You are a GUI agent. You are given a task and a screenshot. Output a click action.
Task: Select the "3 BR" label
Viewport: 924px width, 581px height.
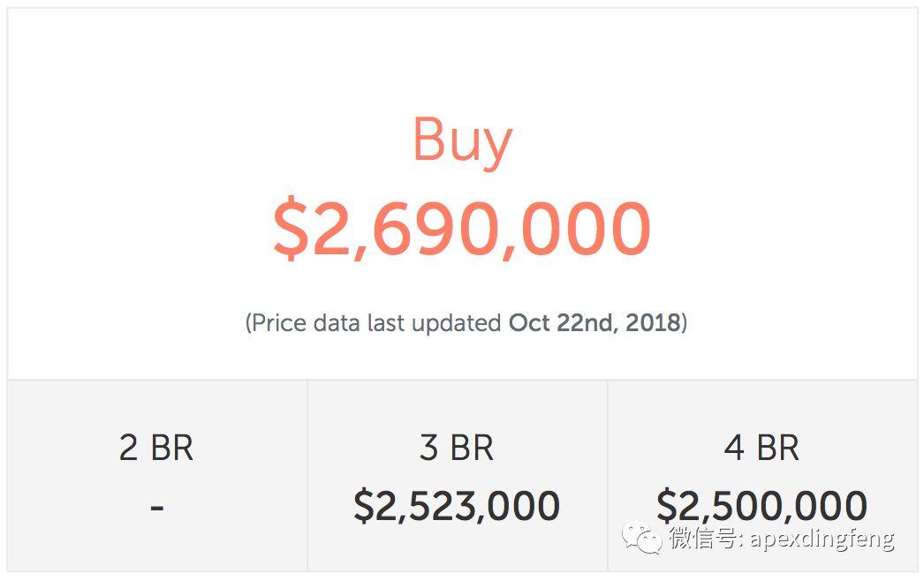point(457,449)
